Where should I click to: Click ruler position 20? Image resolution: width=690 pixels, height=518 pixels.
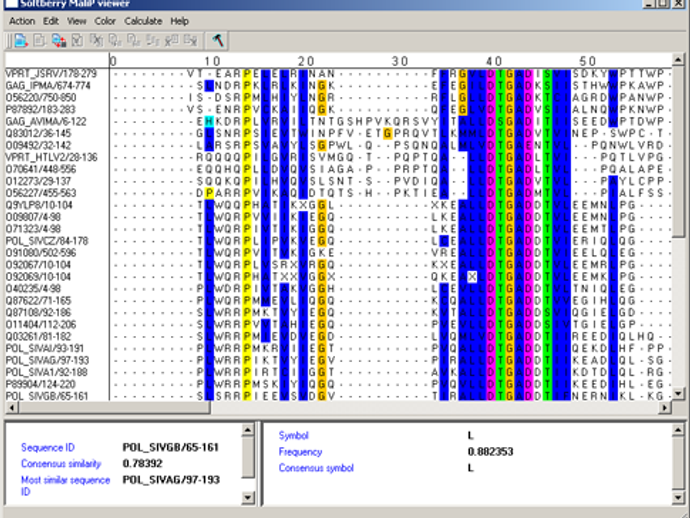(306, 61)
